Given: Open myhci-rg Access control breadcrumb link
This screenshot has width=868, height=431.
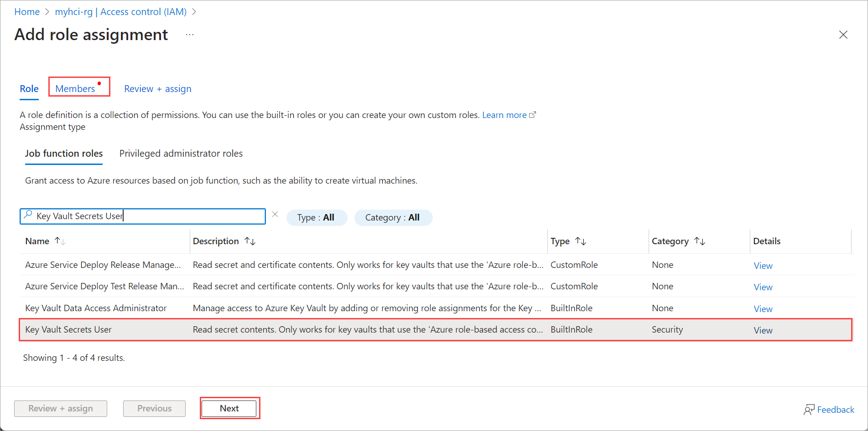Looking at the screenshot, I should click(121, 12).
